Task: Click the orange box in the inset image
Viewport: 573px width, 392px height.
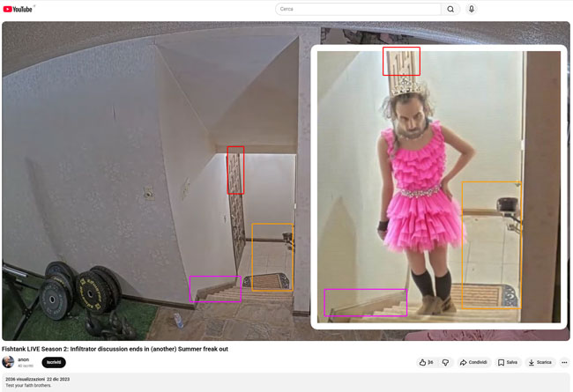Action: 491,245
